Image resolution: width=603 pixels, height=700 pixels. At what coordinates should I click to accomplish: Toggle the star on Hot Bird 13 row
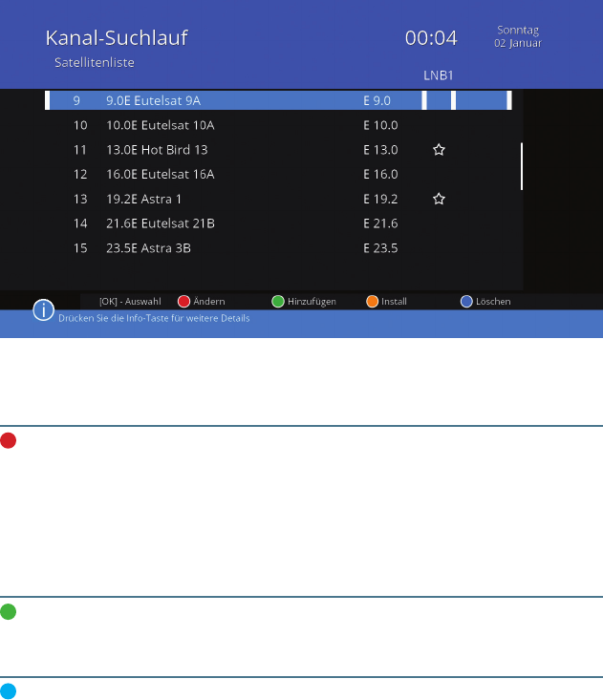click(x=439, y=150)
